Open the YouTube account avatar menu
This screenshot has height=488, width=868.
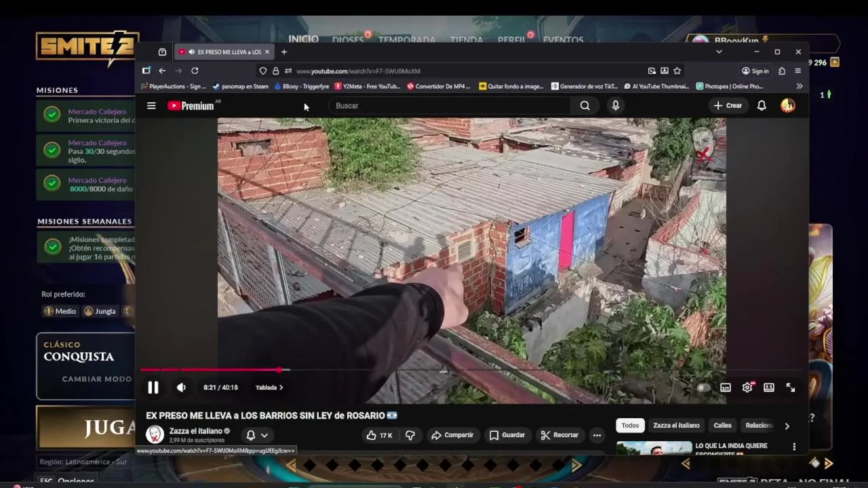[x=787, y=106]
